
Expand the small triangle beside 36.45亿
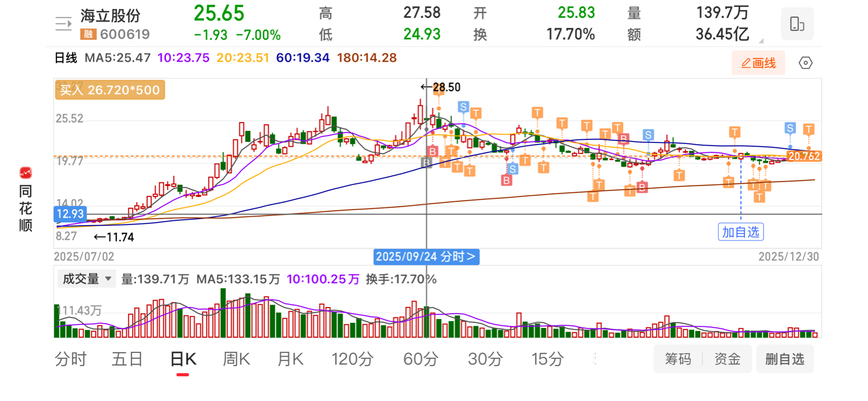tap(761, 40)
